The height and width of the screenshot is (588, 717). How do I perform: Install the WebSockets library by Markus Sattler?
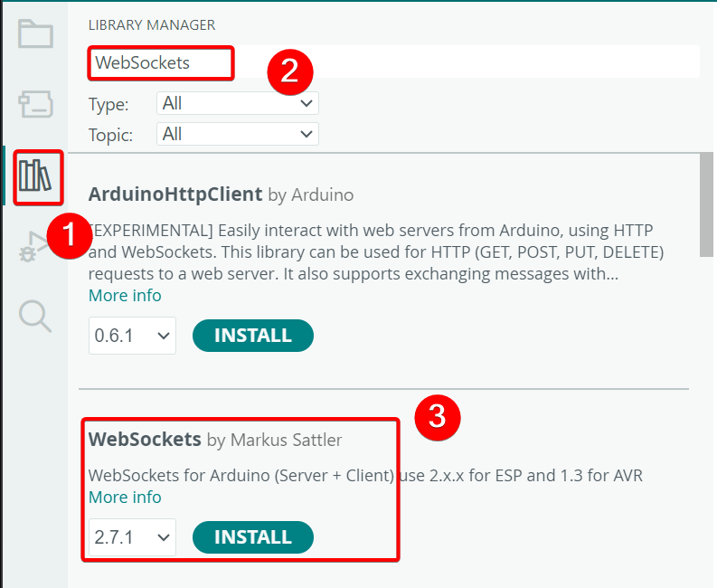[x=253, y=537]
